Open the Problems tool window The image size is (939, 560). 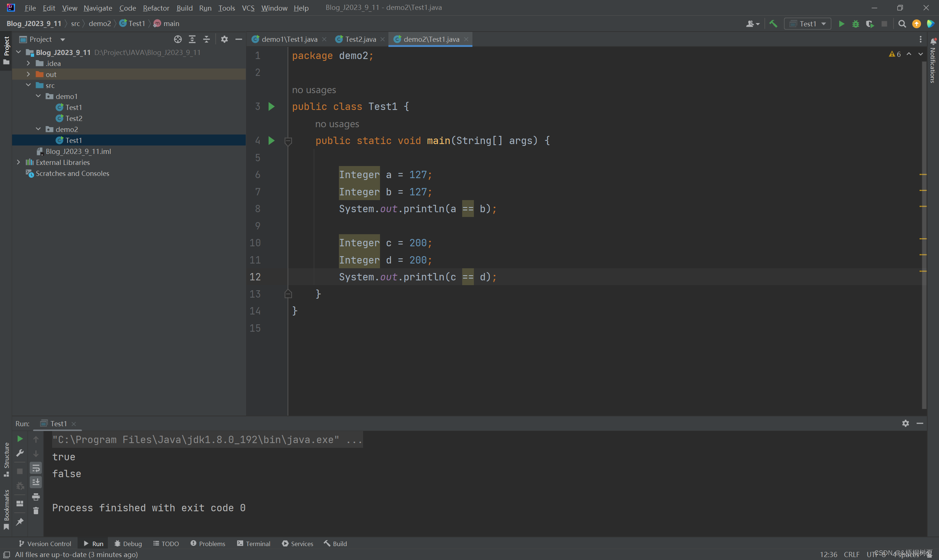tap(208, 544)
